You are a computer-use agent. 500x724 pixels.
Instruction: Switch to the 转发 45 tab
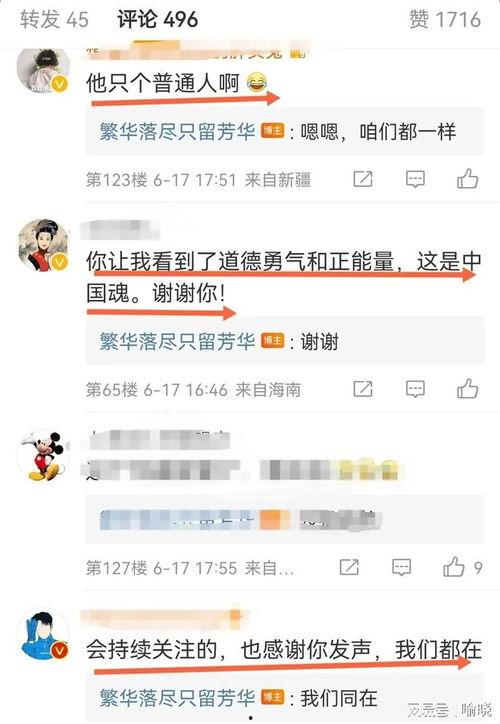coord(54,19)
